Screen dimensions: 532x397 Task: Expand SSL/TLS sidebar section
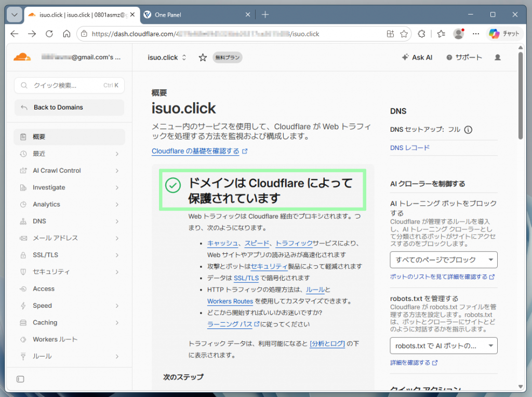pos(69,255)
